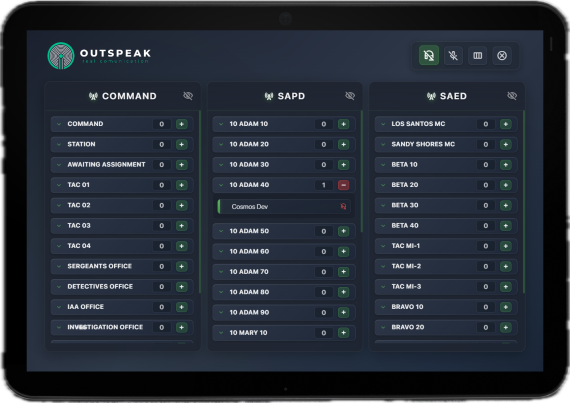Join TAC 01 with plus icon
The height and width of the screenshot is (403, 570).
click(x=181, y=185)
